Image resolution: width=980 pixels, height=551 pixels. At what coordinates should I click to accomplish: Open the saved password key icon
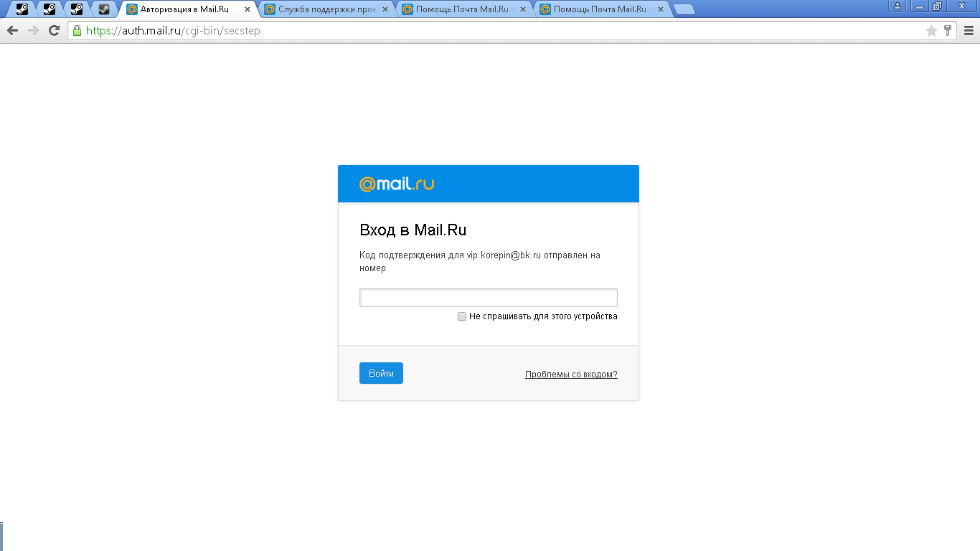point(948,30)
